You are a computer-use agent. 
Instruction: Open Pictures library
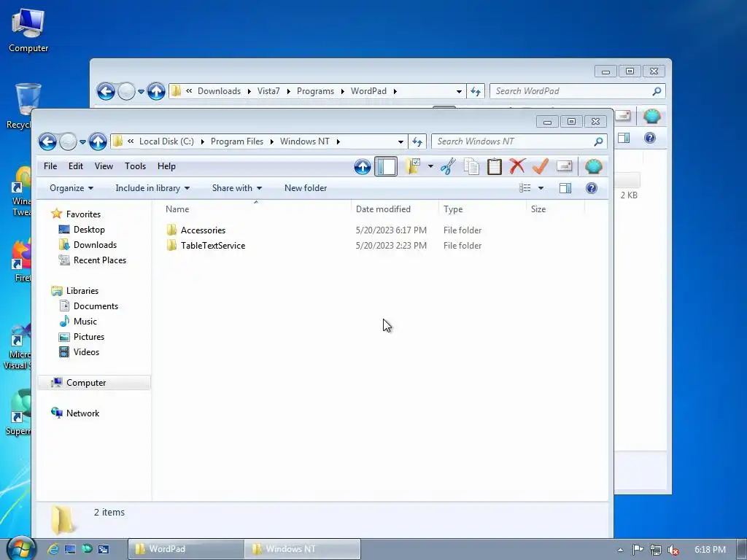pos(88,337)
